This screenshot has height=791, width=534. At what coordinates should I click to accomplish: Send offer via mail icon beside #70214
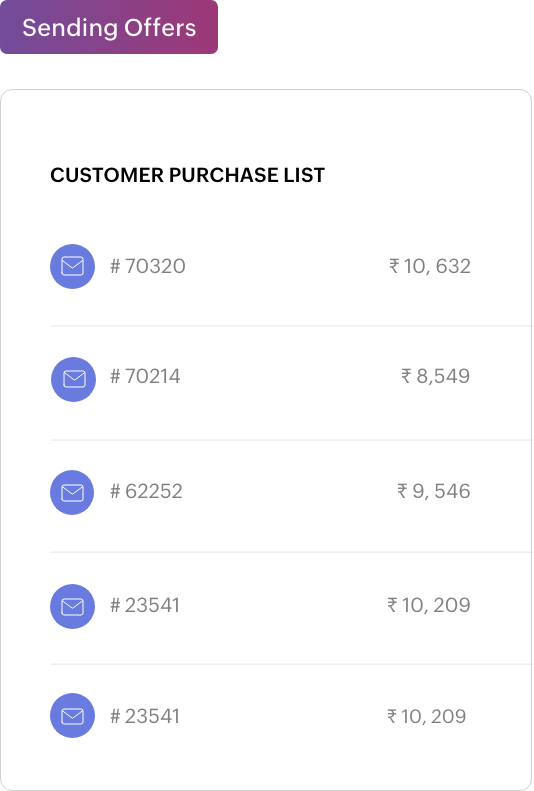(x=73, y=379)
